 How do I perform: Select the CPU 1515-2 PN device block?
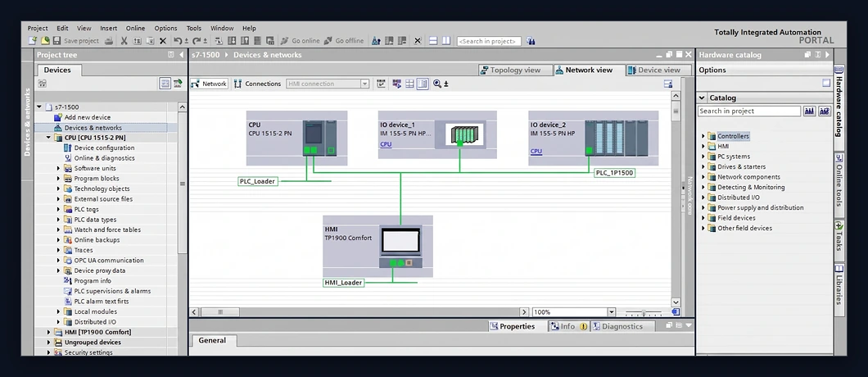tap(296, 138)
